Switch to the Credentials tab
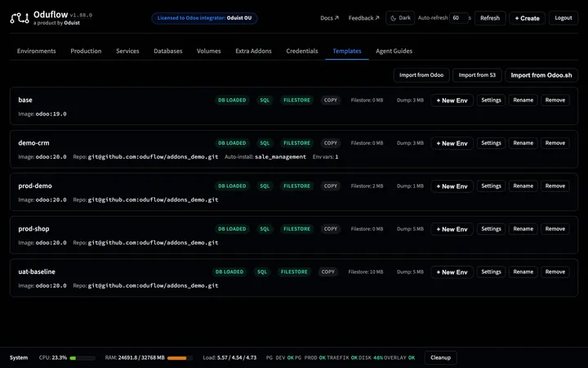 click(x=302, y=51)
